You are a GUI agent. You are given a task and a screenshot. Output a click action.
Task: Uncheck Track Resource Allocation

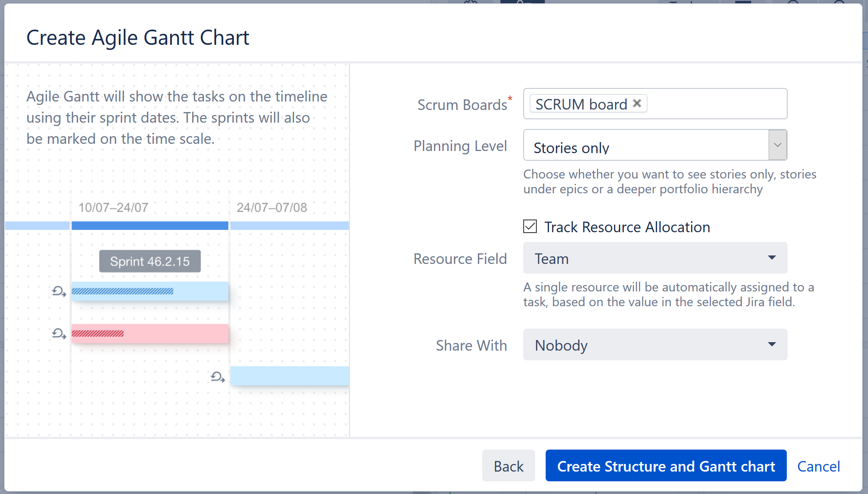[x=529, y=227]
